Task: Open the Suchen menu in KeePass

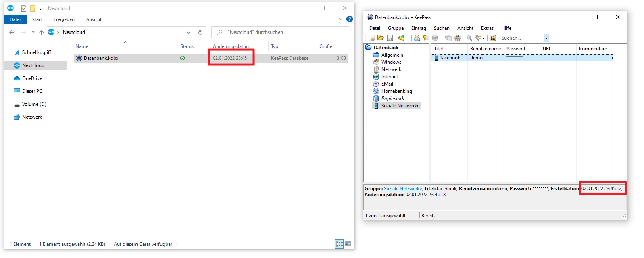Action: 442,28
